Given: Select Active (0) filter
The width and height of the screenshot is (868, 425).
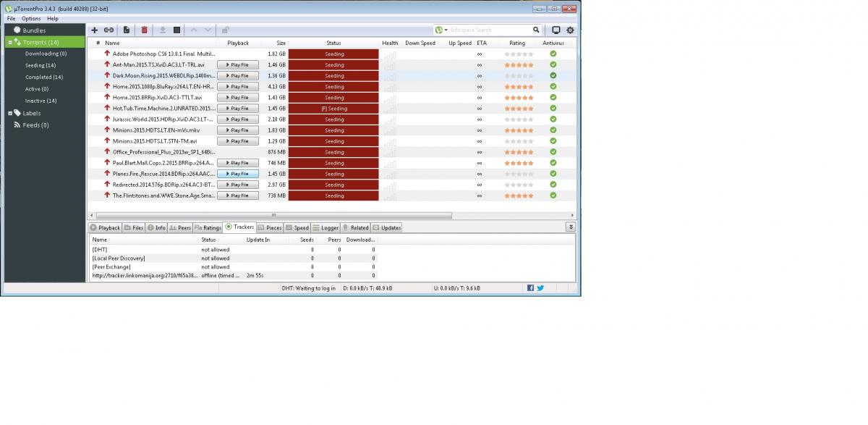Looking at the screenshot, I should pos(37,89).
